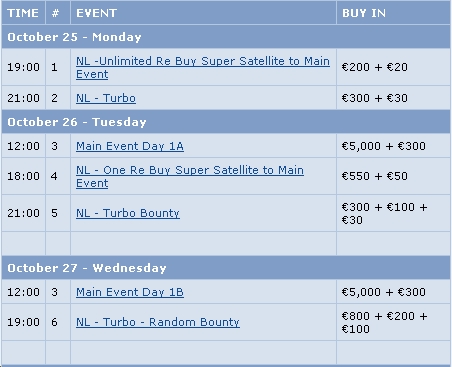
Task: Open NL -Unlimited Re Buy Super Satellite link
Action: tap(203, 67)
